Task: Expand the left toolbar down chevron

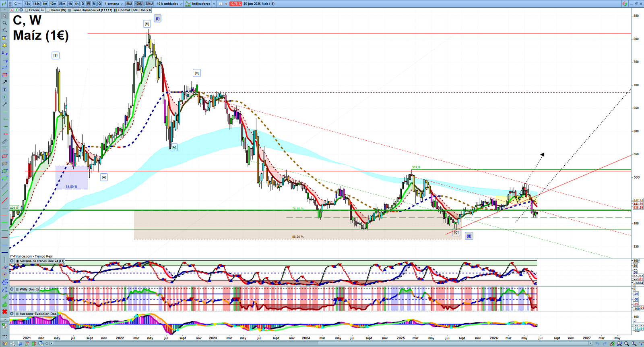Action: [4, 320]
